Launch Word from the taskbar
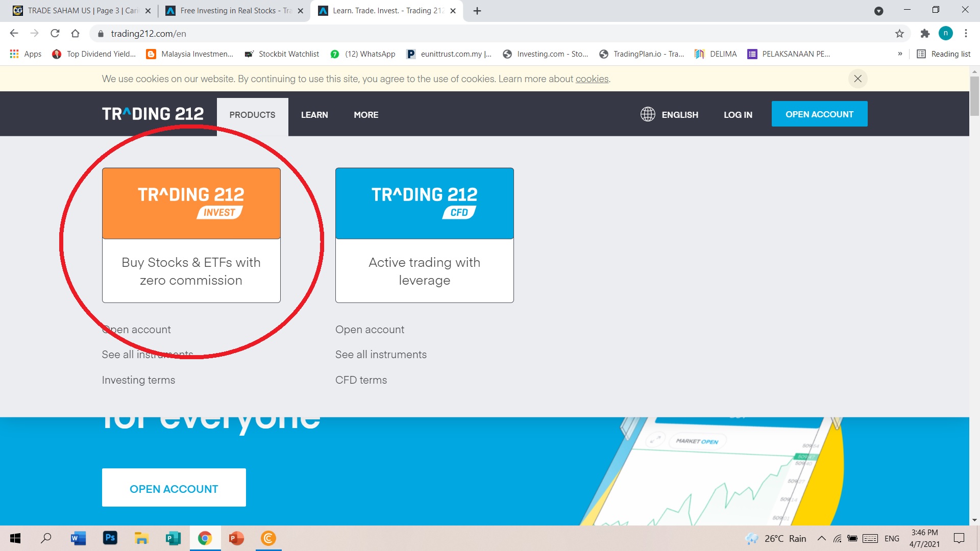980x551 pixels. pyautogui.click(x=78, y=538)
